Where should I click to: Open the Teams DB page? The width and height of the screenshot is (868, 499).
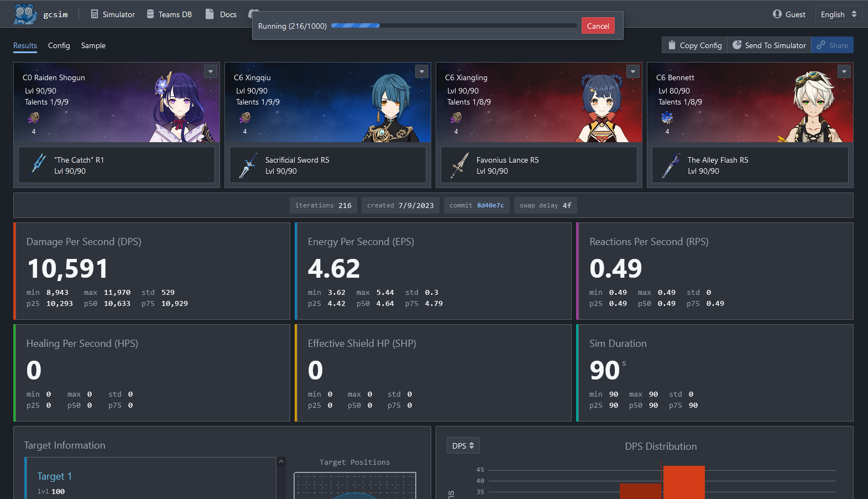point(169,14)
